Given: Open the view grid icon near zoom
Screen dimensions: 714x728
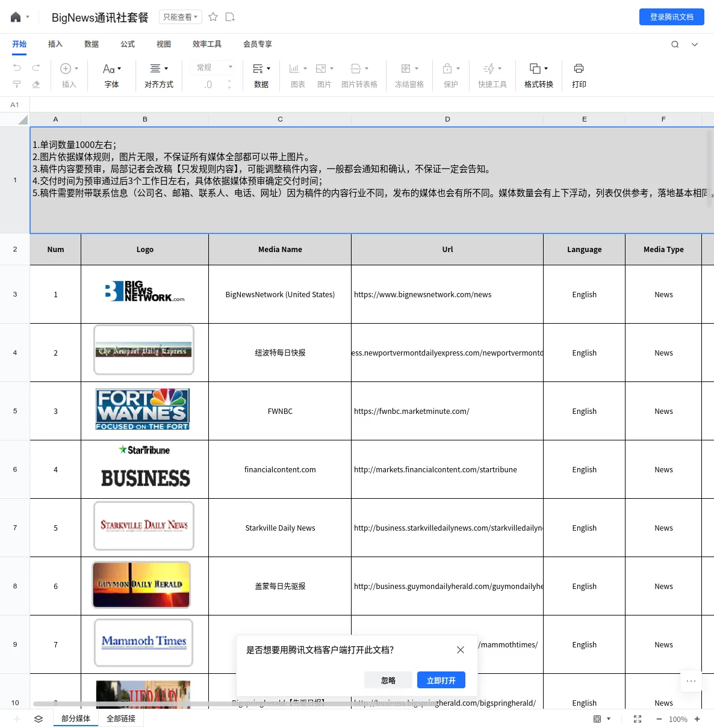Looking at the screenshot, I should point(597,719).
